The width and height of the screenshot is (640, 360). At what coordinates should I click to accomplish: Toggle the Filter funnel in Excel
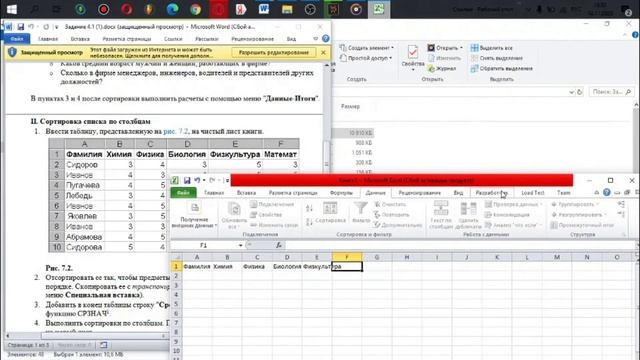click(x=360, y=212)
